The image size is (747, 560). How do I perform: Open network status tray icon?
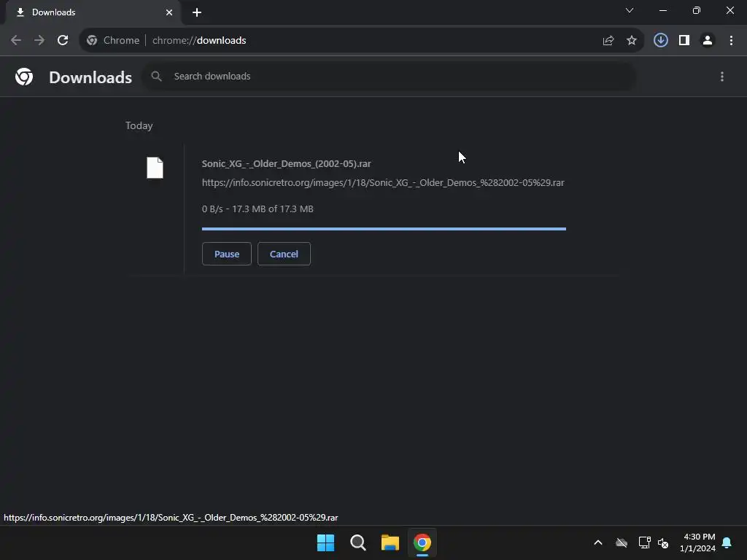pos(645,542)
